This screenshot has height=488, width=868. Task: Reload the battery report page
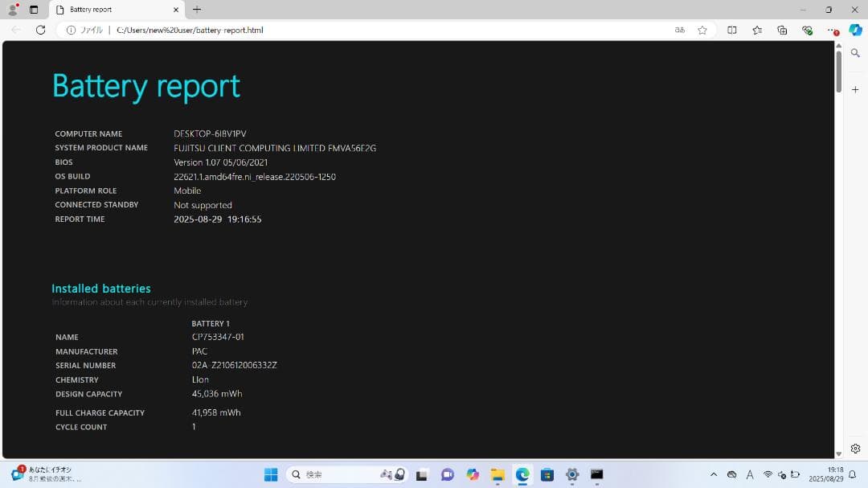(x=40, y=30)
